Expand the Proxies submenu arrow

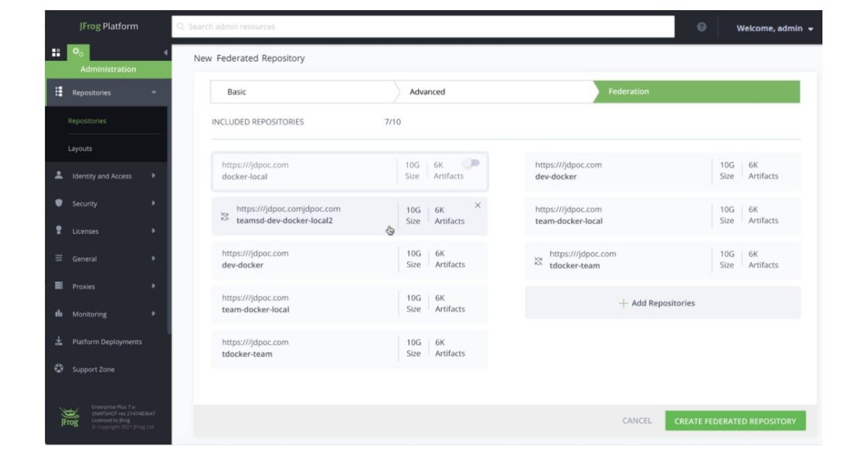tap(153, 286)
